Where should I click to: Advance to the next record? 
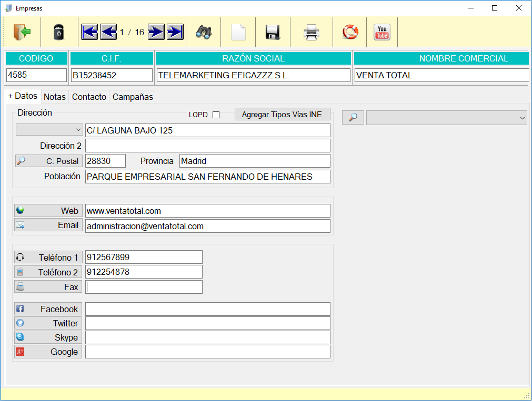point(156,32)
